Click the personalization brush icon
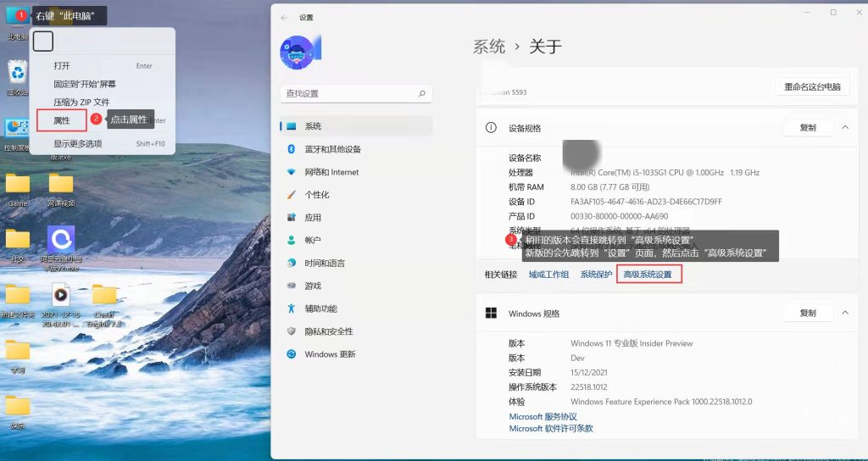 click(x=292, y=195)
